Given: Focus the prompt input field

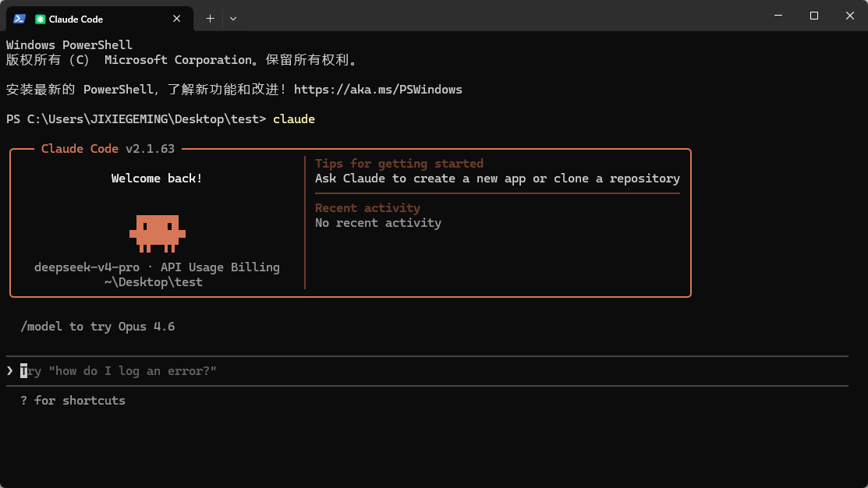Looking at the screenshot, I should (427, 371).
